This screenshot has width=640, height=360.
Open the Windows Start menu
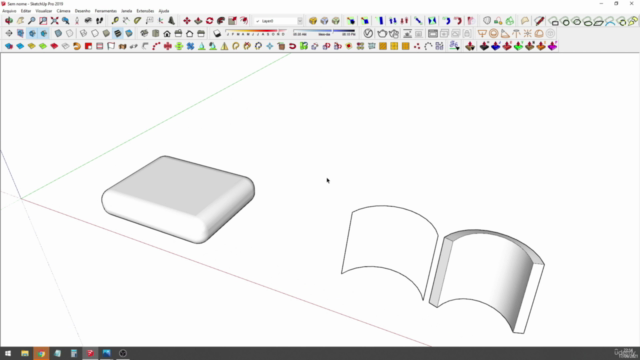click(8, 353)
